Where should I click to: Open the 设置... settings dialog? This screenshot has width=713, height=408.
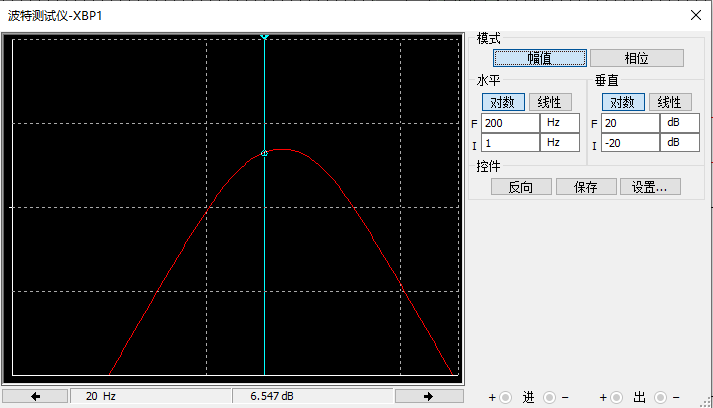coord(650,187)
